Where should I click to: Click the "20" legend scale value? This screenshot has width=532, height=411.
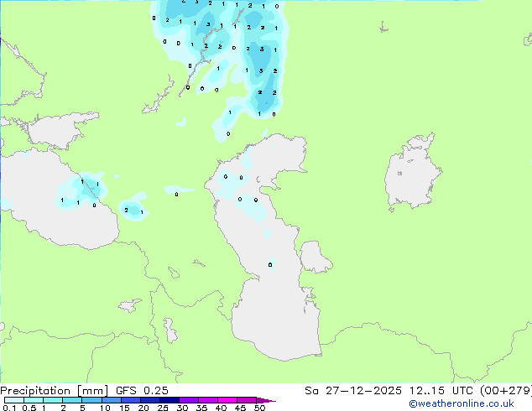click(143, 408)
